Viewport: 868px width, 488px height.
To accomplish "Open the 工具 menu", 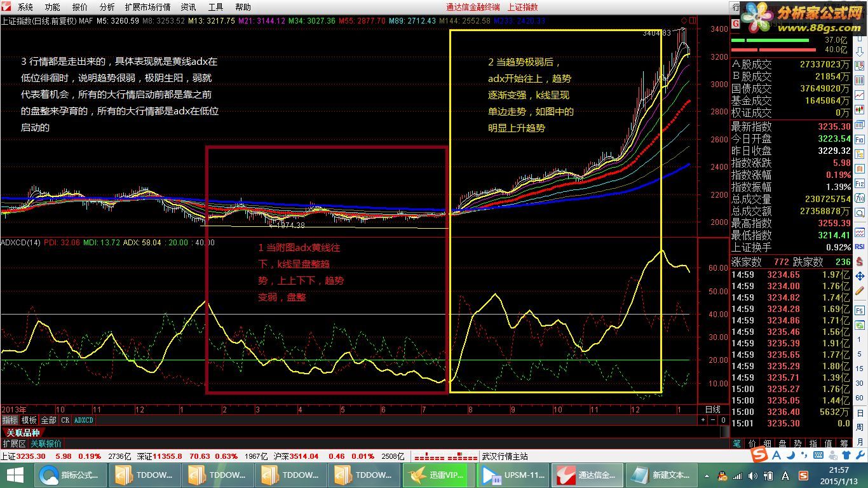I will click(x=215, y=7).
